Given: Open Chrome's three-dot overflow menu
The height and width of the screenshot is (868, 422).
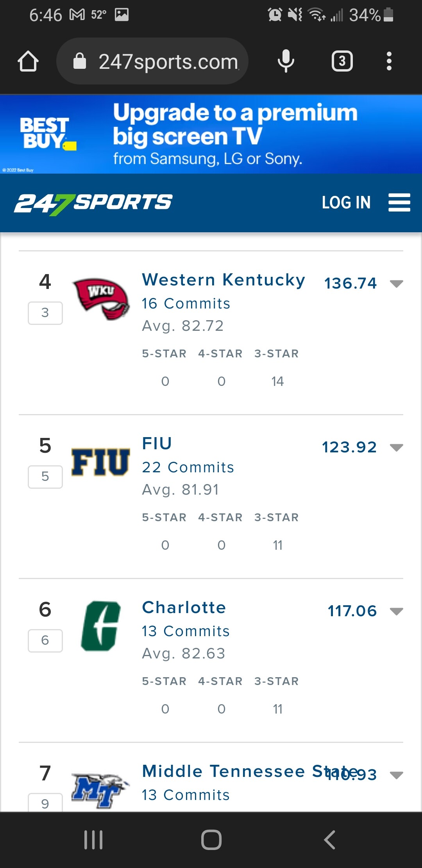Looking at the screenshot, I should point(389,61).
